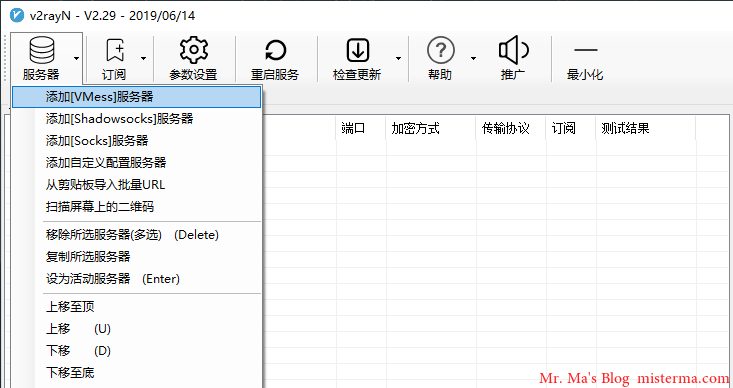Select 设为活动服务器 (Enter)
The height and width of the screenshot is (388, 733).
pyautogui.click(x=137, y=279)
